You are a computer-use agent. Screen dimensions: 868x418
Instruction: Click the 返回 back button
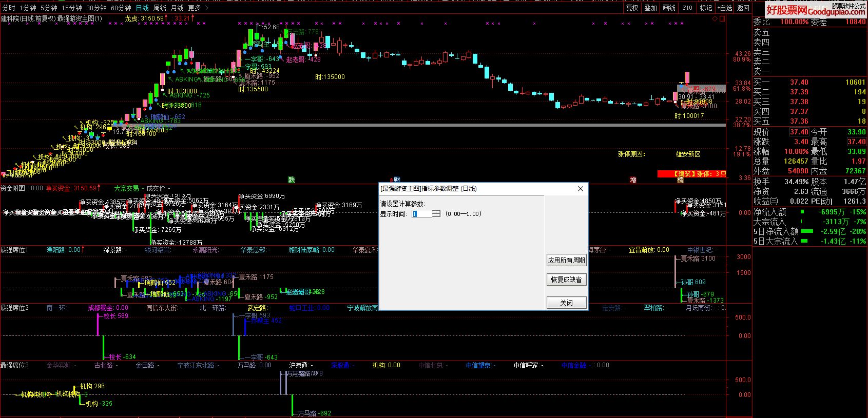pos(743,8)
